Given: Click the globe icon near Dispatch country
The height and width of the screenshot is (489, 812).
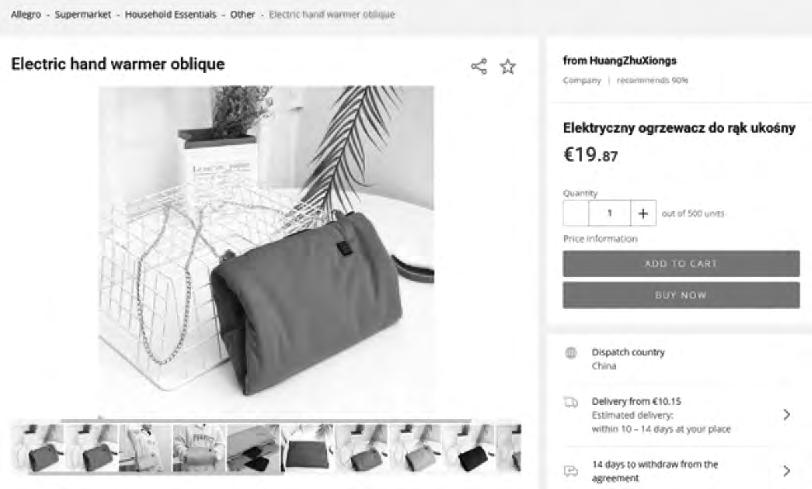Looking at the screenshot, I should coord(571,353).
